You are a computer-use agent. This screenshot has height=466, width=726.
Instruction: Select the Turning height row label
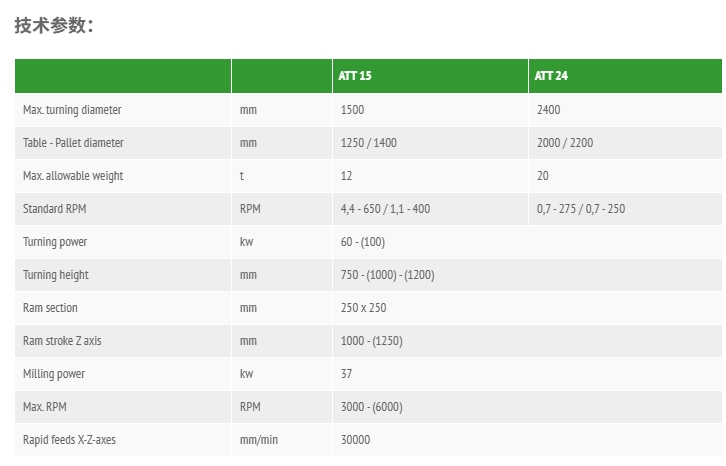56,275
